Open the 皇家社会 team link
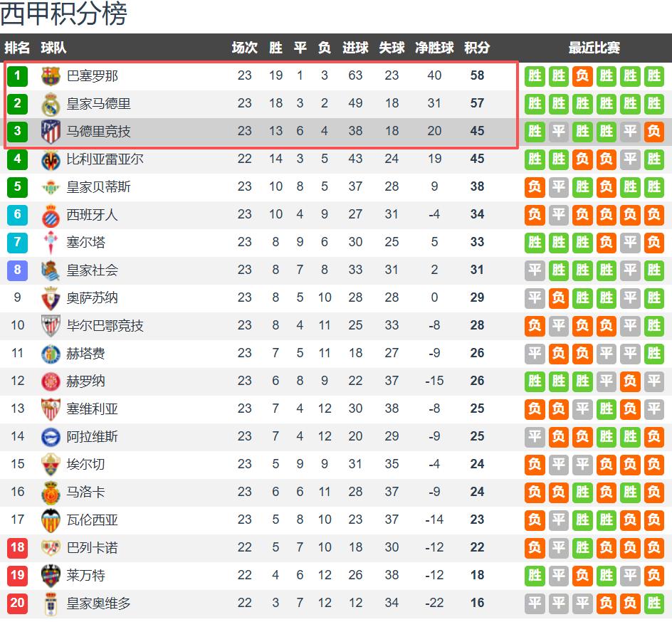This screenshot has height=622, width=672. click(93, 270)
